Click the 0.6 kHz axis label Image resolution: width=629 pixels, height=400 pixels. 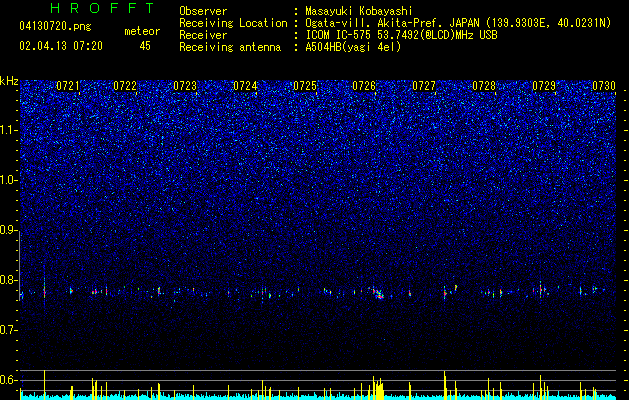(x=9, y=380)
